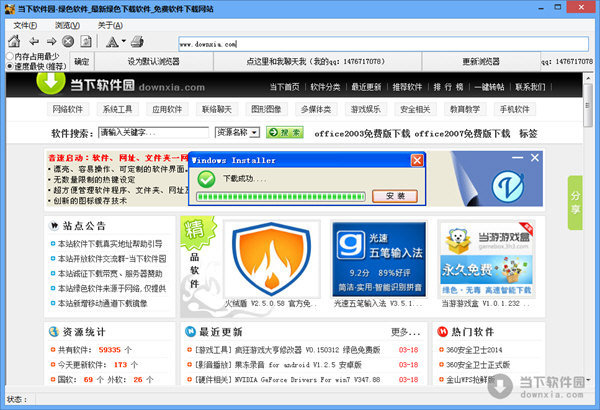Select the 图形图像 category tab

(266, 109)
